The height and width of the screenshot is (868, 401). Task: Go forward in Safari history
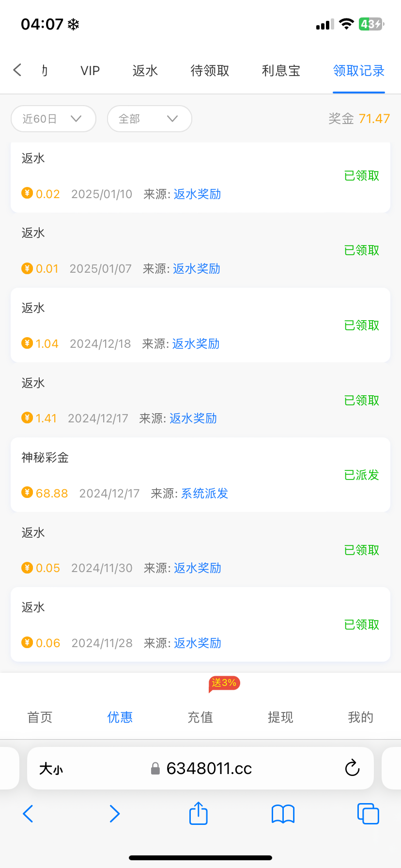click(114, 814)
